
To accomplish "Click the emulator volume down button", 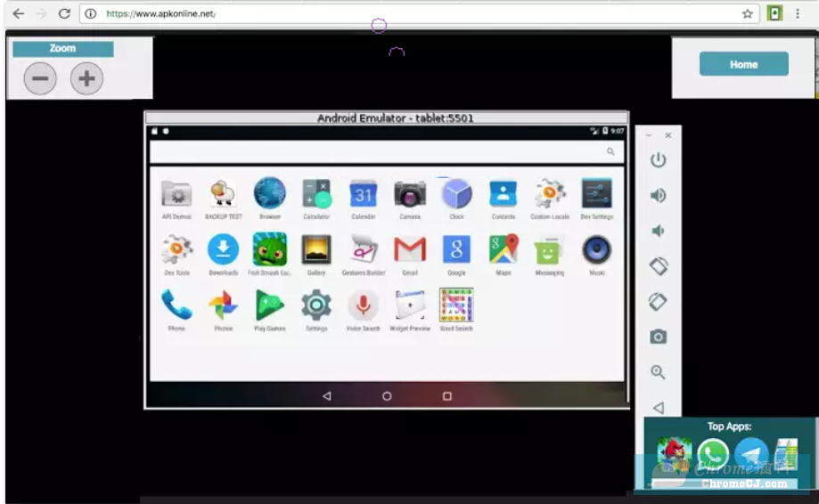I will tap(658, 231).
